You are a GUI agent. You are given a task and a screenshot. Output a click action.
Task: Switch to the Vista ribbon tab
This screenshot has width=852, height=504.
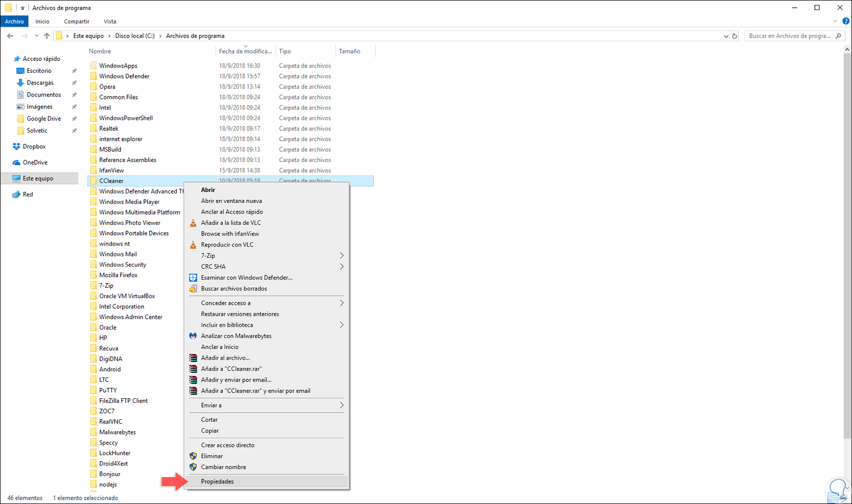(110, 22)
